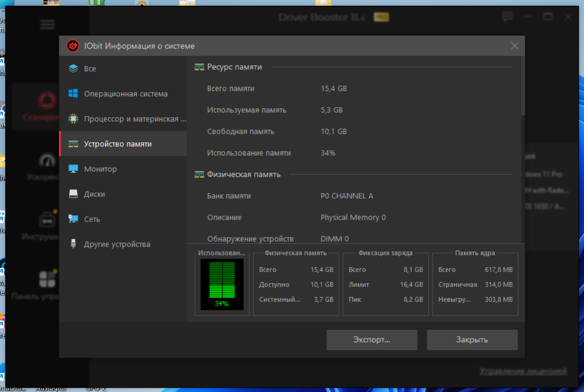This screenshot has width=584, height=392.
Task: Click the disk drive icon in sidebar
Action: (x=73, y=194)
